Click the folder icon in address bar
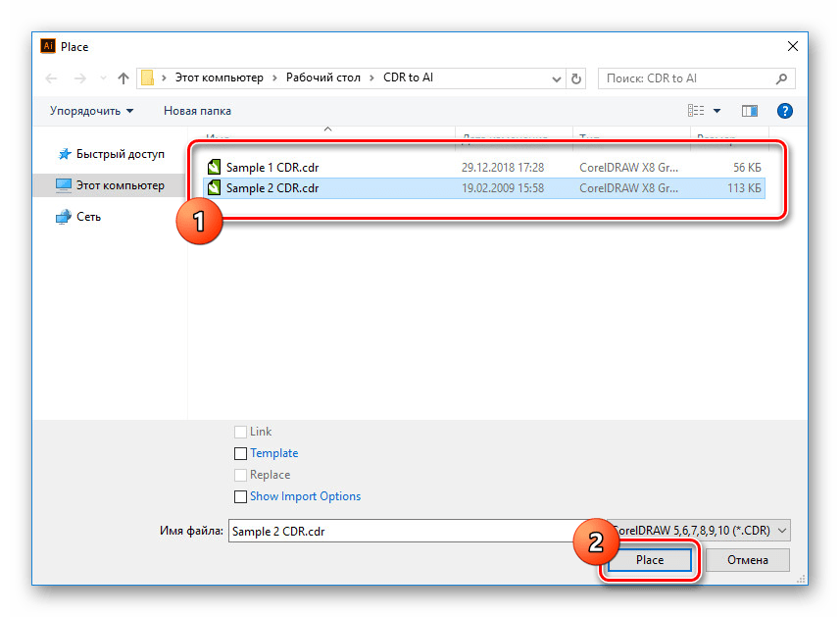Image resolution: width=840 pixels, height=617 pixels. 147,78
